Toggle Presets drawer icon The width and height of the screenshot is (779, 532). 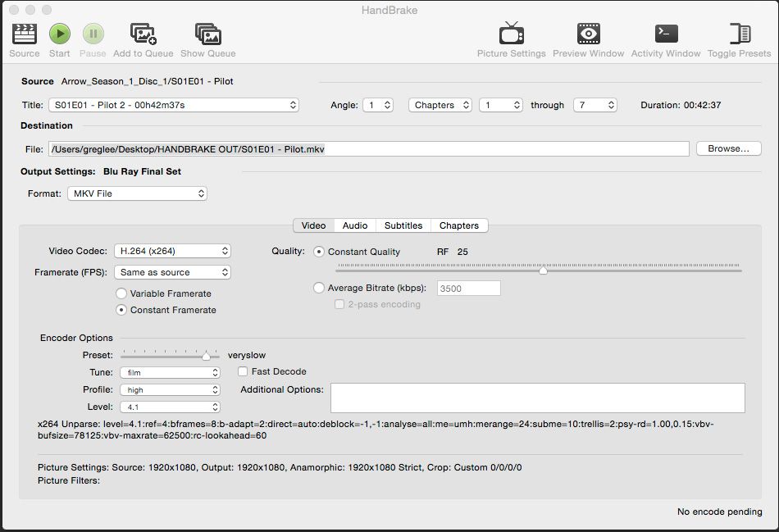[x=740, y=34]
